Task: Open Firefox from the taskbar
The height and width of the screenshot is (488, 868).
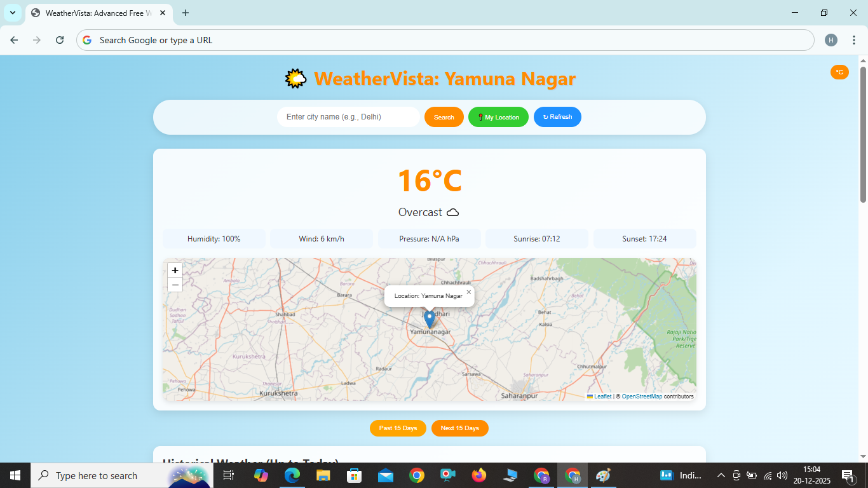Action: (x=478, y=475)
